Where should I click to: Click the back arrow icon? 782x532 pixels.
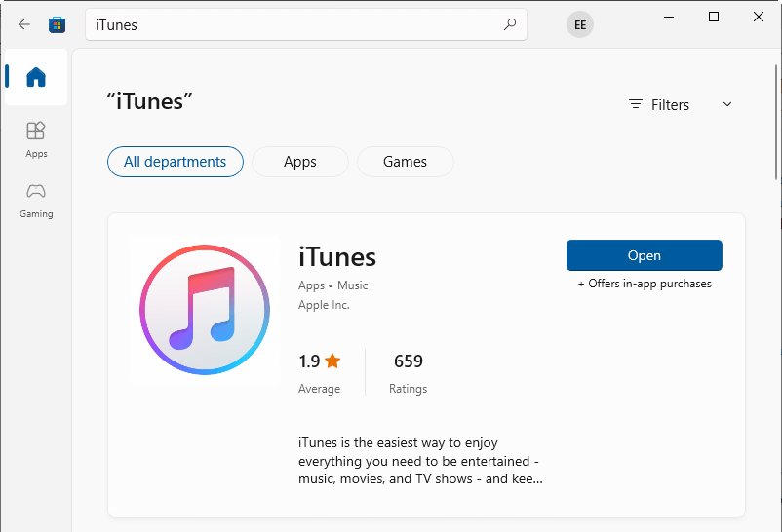(24, 24)
